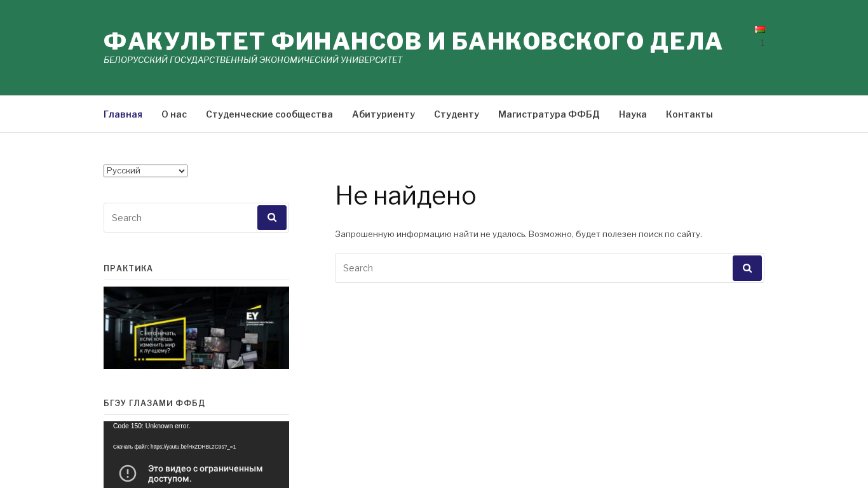
Task: Open the Студенту navigation item
Action: click(456, 114)
